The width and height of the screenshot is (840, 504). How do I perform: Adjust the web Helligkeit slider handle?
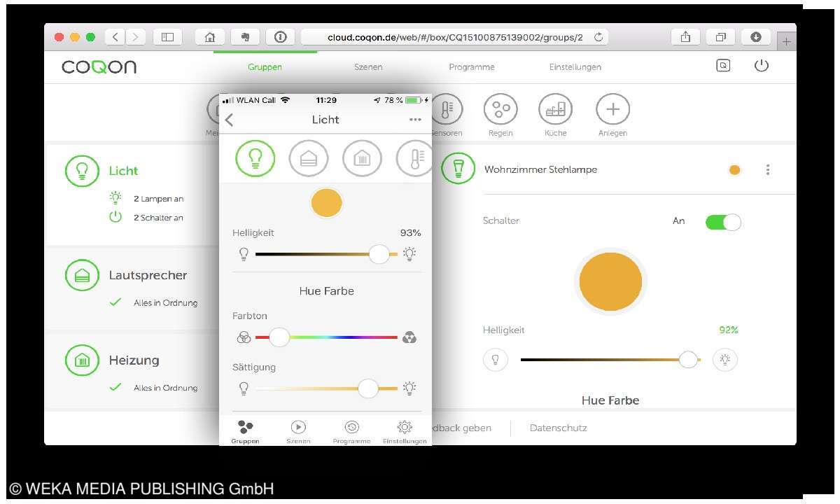688,360
